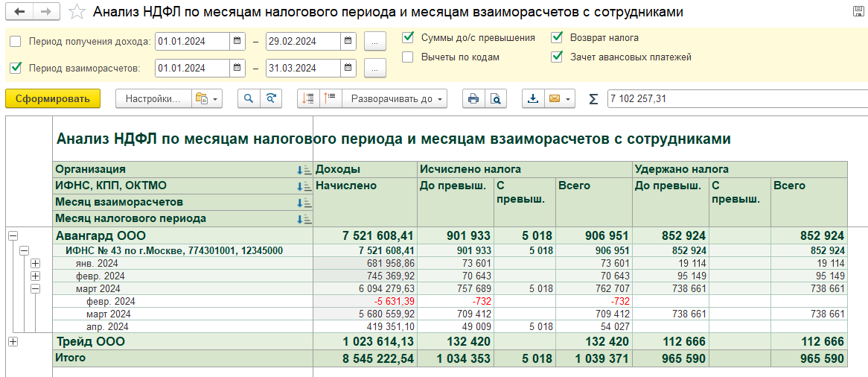The image size is (868, 377).
Task: Select апр. 2024 tax period row label
Action: pos(108,326)
